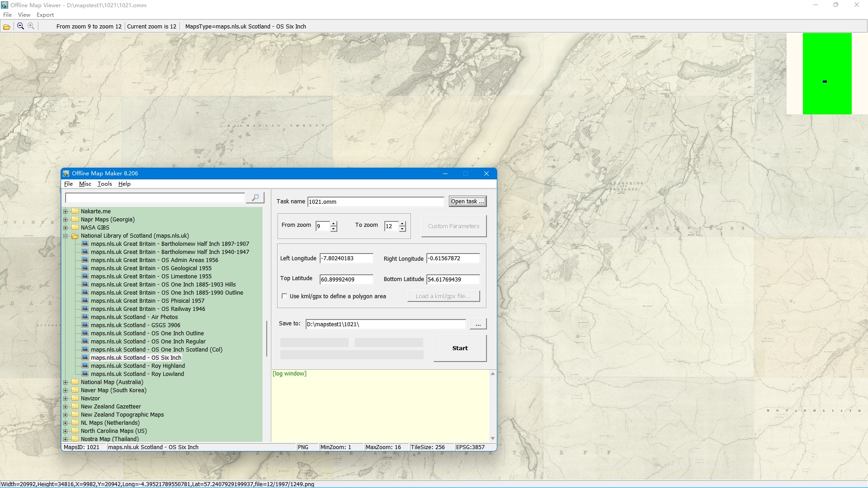Click the NL Maps (Netherlands) folder icon
Screen dimensions: 868x488
[x=75, y=422]
